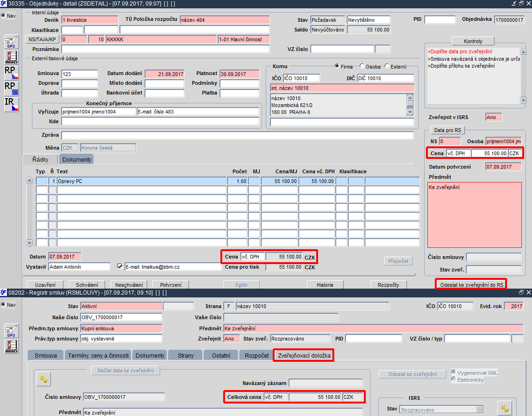Click the NS/TA/A/KP button
The image size is (532, 416).
tap(42, 39)
